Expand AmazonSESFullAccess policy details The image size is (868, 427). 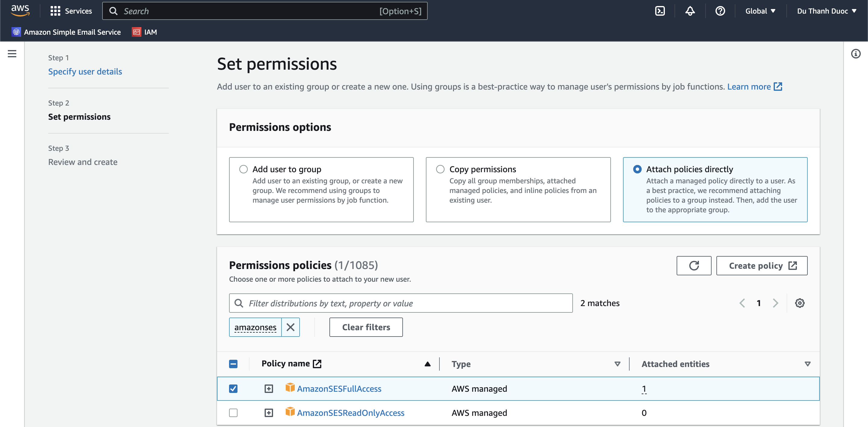269,389
